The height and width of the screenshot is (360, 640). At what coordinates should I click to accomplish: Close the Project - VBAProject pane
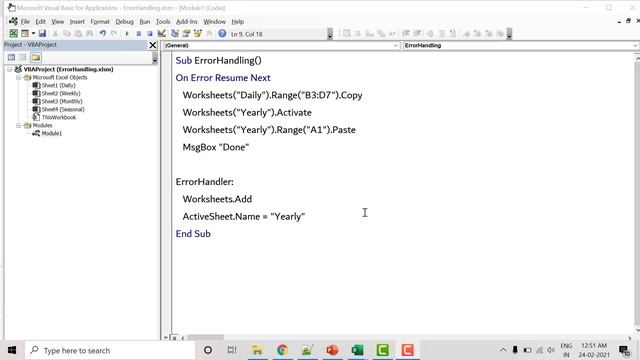pos(153,45)
